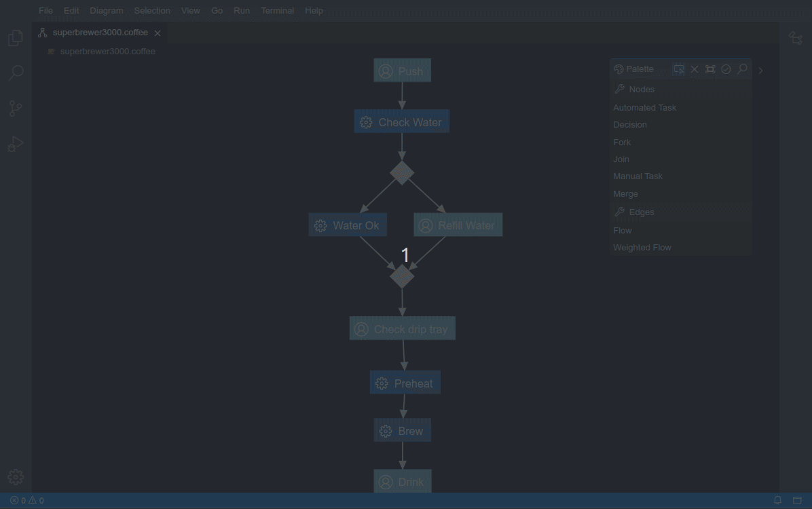This screenshot has width=812, height=509.
Task: Click the errors counter in the status bar
Action: (x=18, y=500)
